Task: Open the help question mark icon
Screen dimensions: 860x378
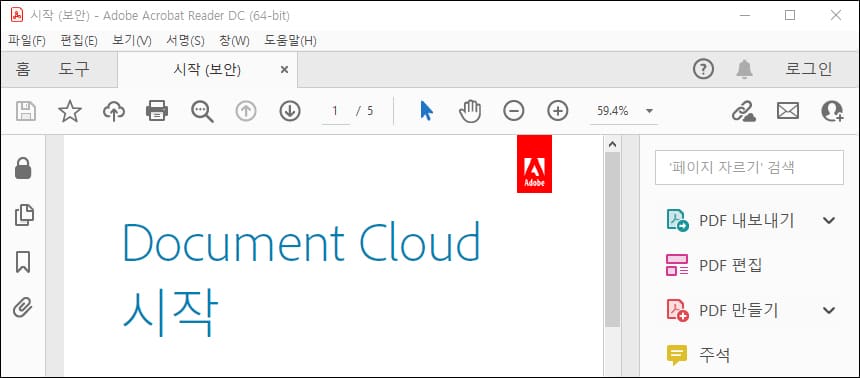Action: [x=703, y=70]
